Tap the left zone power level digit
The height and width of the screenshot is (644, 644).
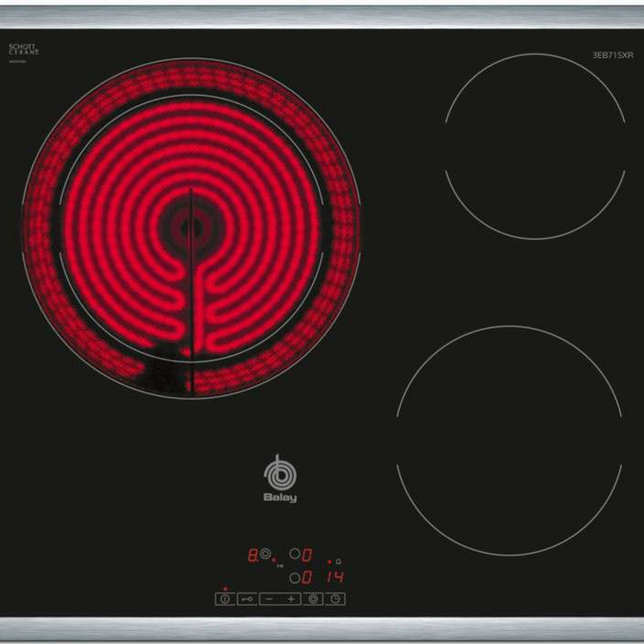(252, 555)
